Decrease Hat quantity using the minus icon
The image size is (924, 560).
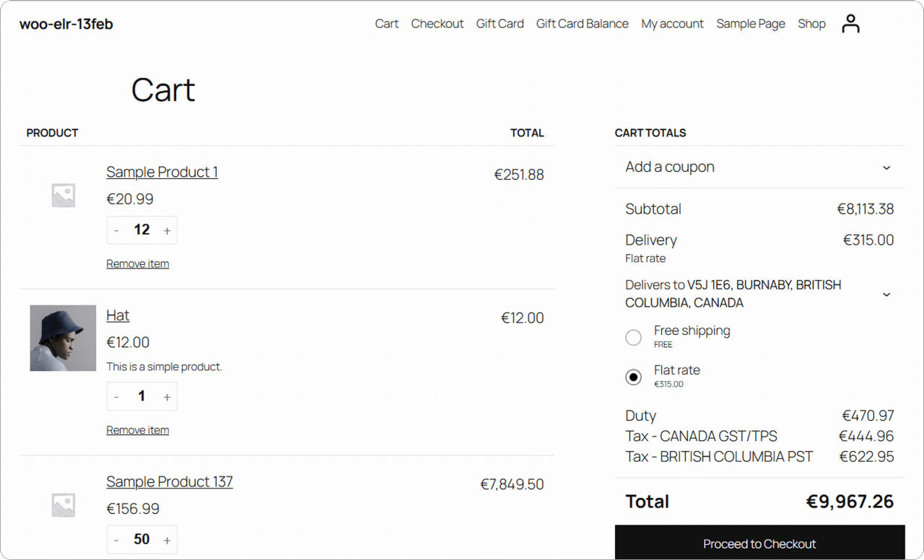(116, 395)
